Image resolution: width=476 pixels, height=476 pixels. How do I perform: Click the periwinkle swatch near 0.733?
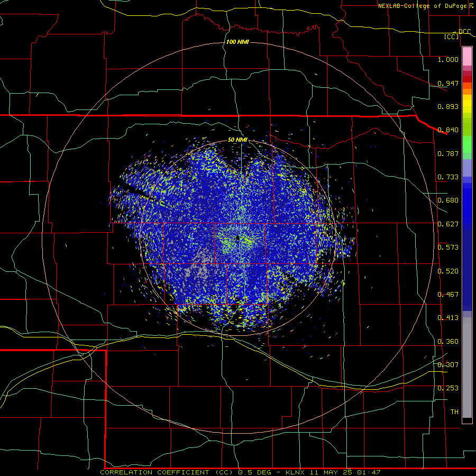click(467, 168)
